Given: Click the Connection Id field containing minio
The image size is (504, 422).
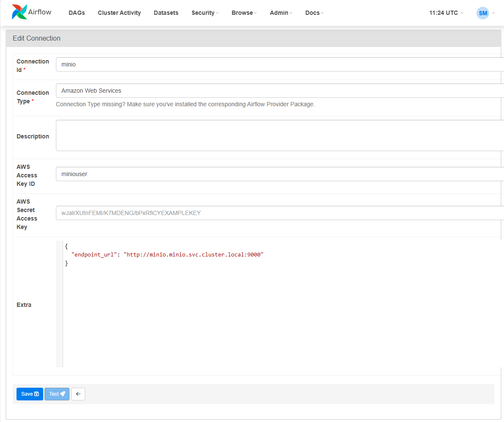Looking at the screenshot, I should tap(280, 64).
